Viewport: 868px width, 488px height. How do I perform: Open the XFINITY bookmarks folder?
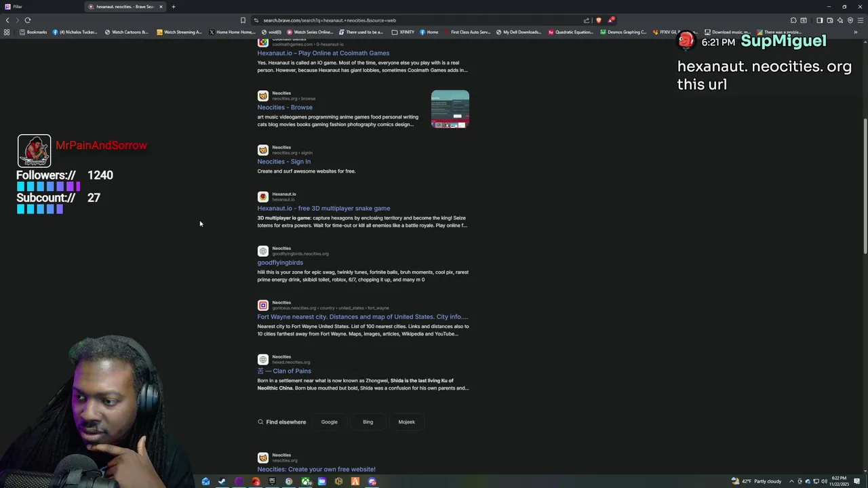pos(403,32)
